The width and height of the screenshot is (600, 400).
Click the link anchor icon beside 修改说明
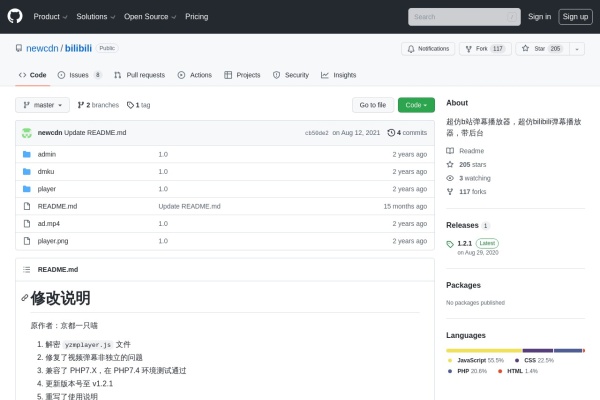point(25,298)
